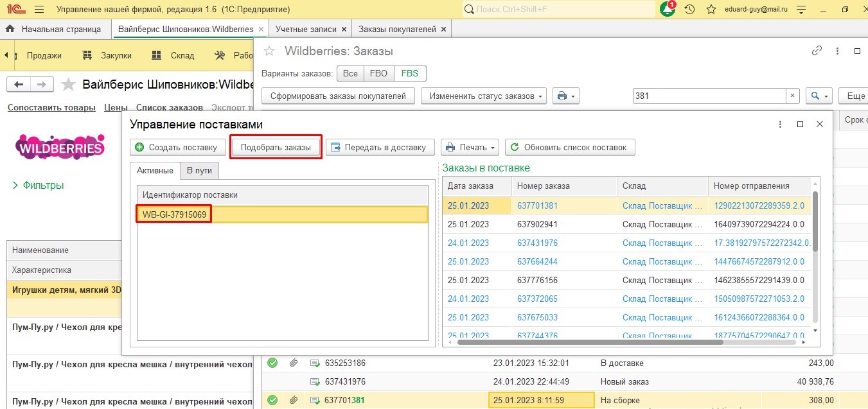Image resolution: width=868 pixels, height=409 pixels.
Task: Select the Все order variant
Action: coord(350,73)
